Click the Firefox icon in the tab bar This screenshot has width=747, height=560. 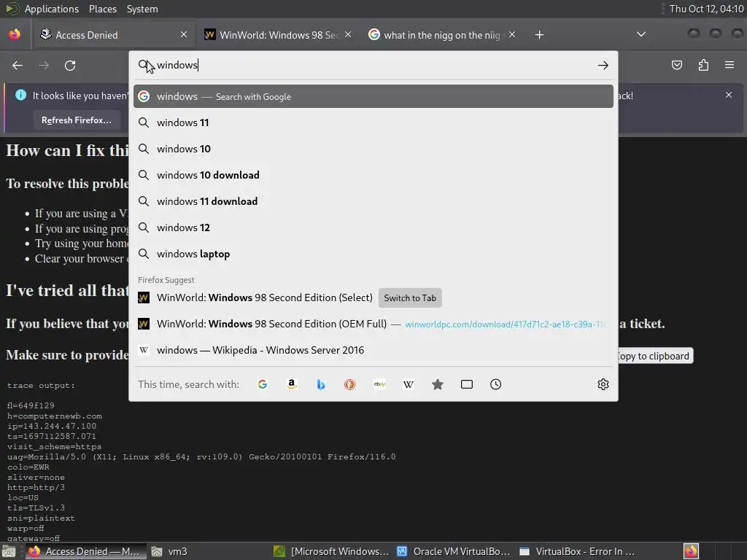(15, 34)
